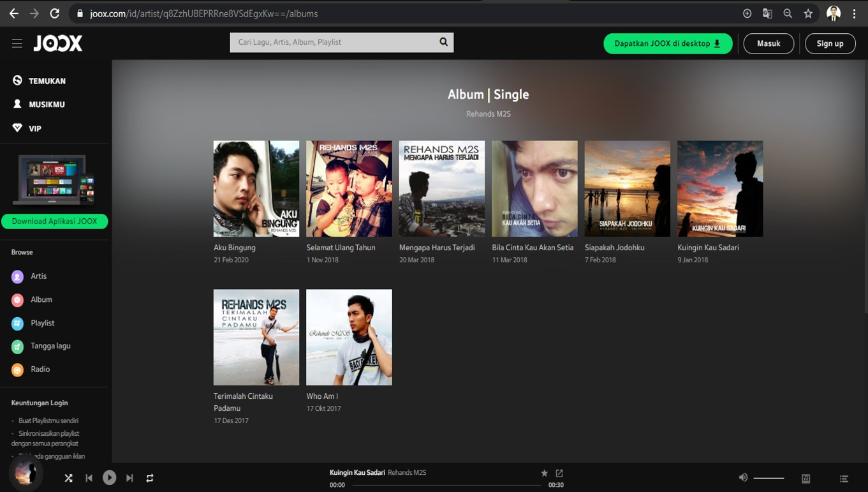Play the current song
This screenshot has height=492, width=868.
tap(109, 477)
